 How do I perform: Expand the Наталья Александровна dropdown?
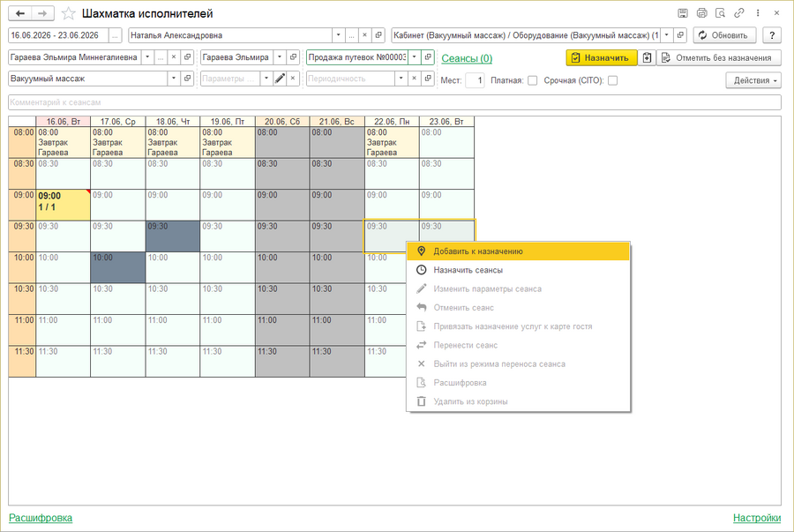tap(338, 35)
